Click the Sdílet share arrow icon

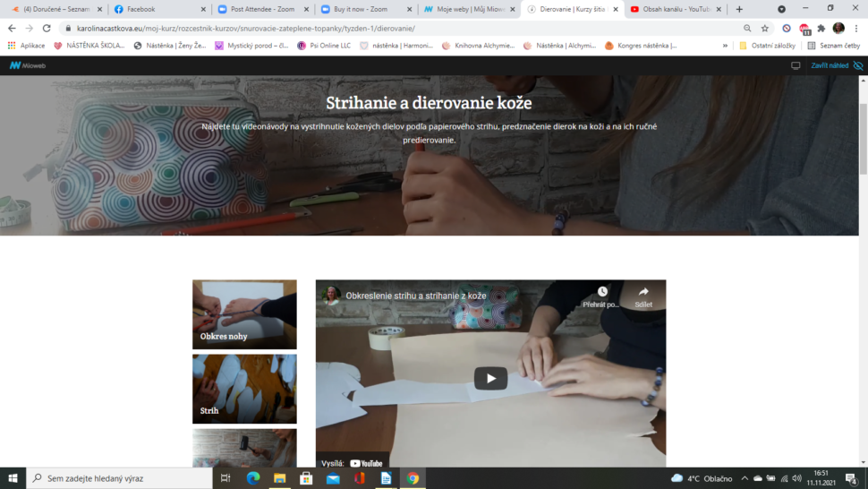pos(643,292)
